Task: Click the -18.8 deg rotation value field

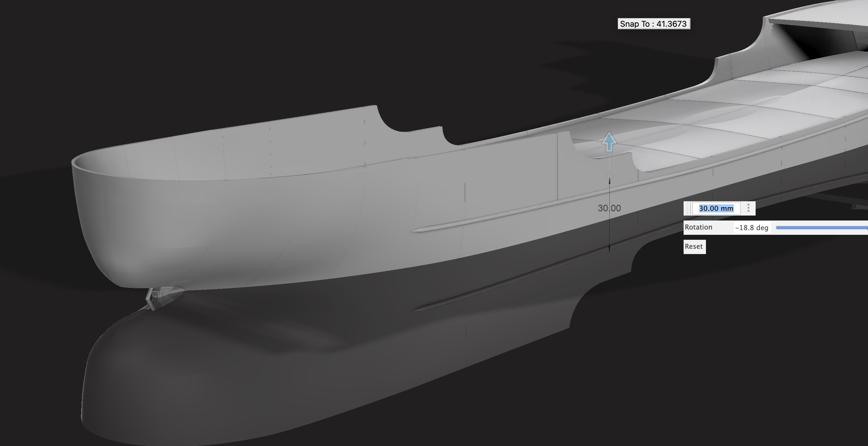Action: (x=751, y=228)
